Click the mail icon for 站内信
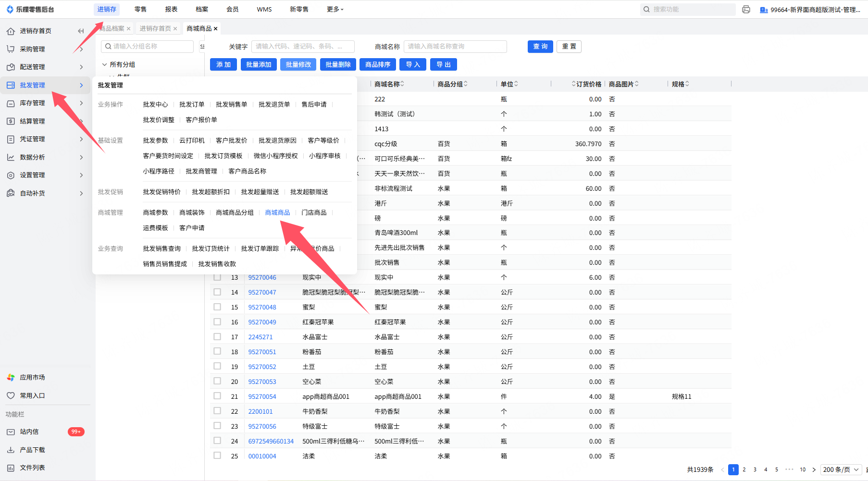This screenshot has height=481, width=868. 11,432
